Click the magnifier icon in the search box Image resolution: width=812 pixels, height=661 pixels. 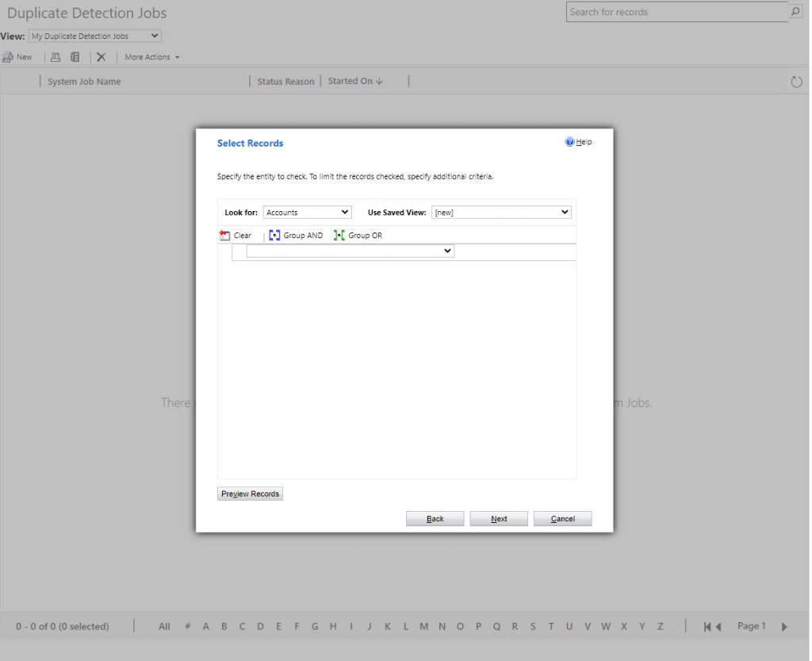point(795,12)
